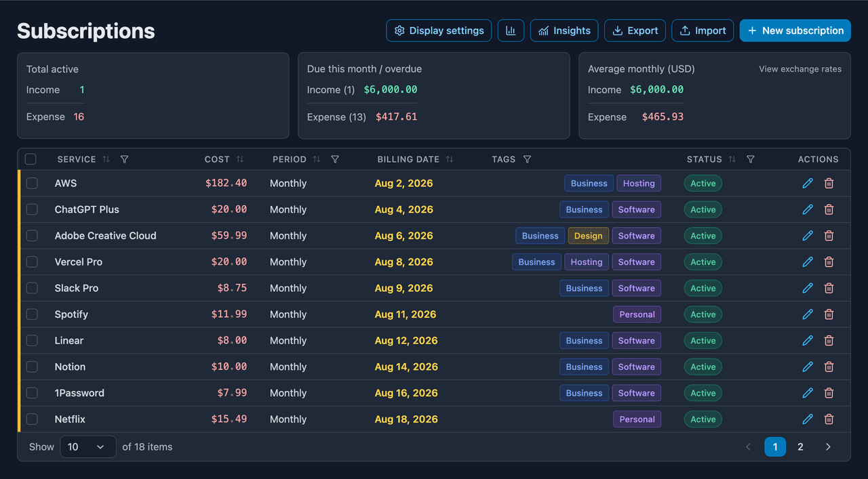Click the $182.40 cost cell
The width and height of the screenshot is (868, 479).
[x=226, y=183]
